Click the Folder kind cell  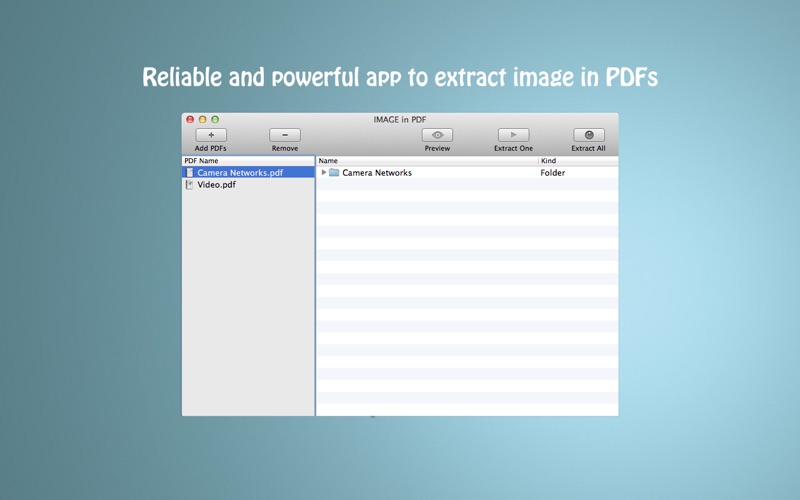click(553, 172)
